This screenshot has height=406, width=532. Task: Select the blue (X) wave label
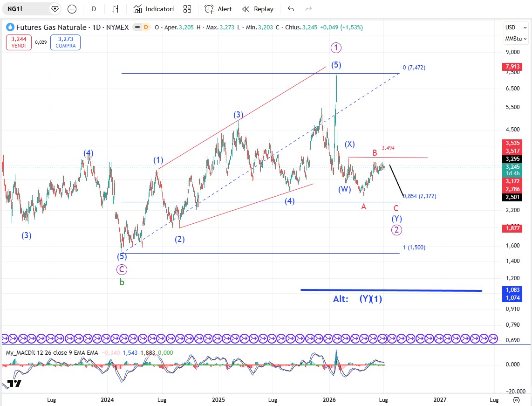[350, 144]
